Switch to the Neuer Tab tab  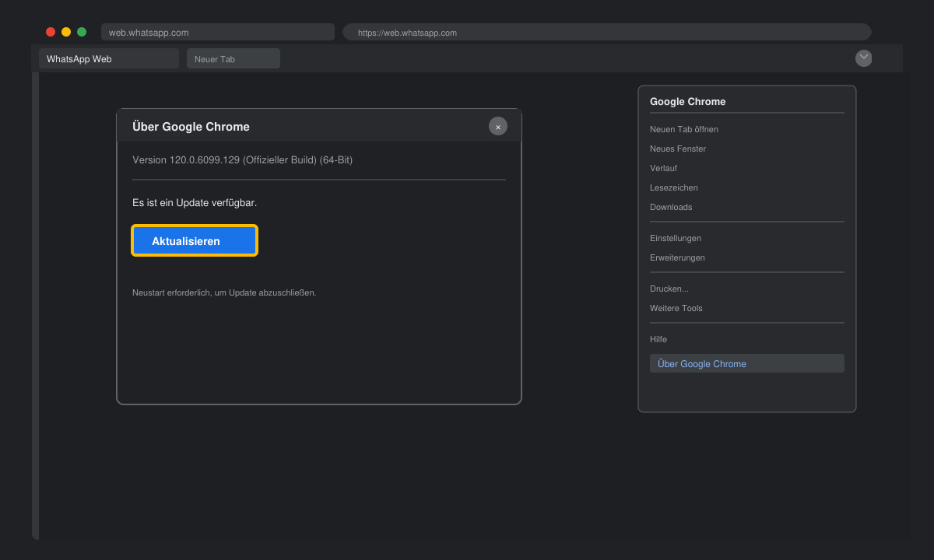tap(233, 58)
